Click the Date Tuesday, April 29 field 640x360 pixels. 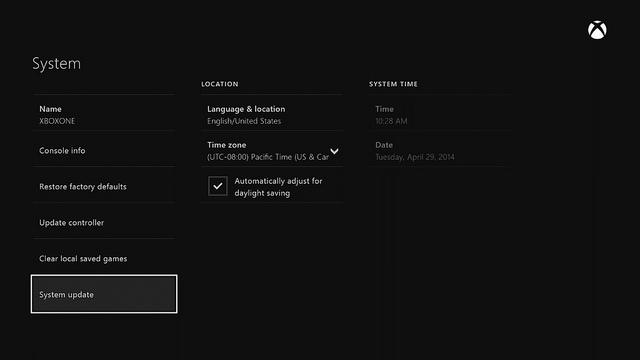440,150
